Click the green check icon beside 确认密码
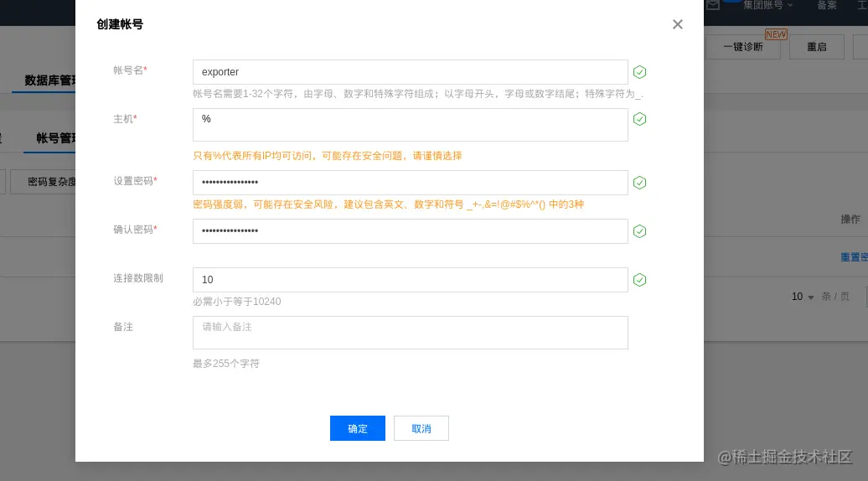Image resolution: width=868 pixels, height=481 pixels. (x=640, y=231)
